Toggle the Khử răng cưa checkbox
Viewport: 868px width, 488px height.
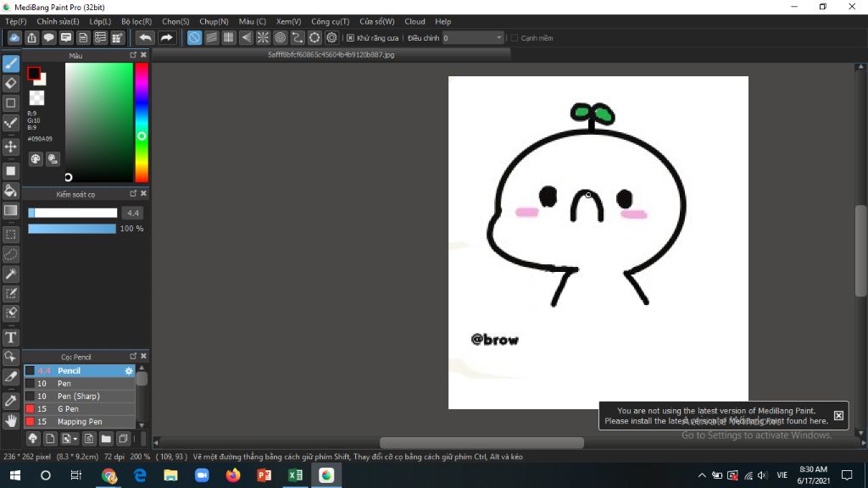coord(350,37)
